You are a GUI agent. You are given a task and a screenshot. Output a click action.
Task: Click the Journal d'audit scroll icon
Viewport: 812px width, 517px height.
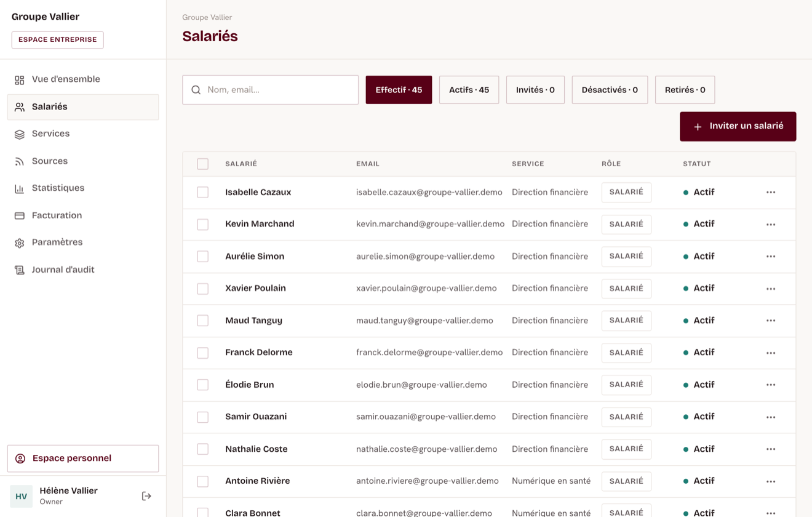coord(20,270)
